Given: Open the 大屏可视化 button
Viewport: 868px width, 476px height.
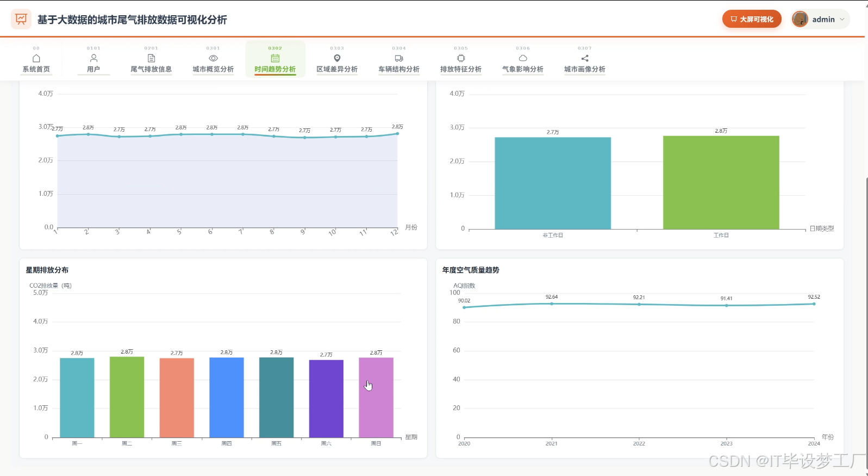Looking at the screenshot, I should pos(752,19).
